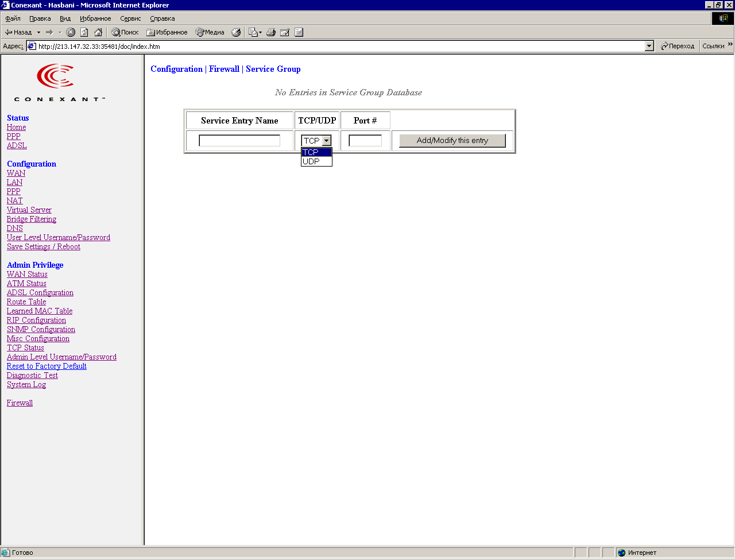Open the Misc Configuration link
Screen dimensions: 735x560
tap(38, 338)
